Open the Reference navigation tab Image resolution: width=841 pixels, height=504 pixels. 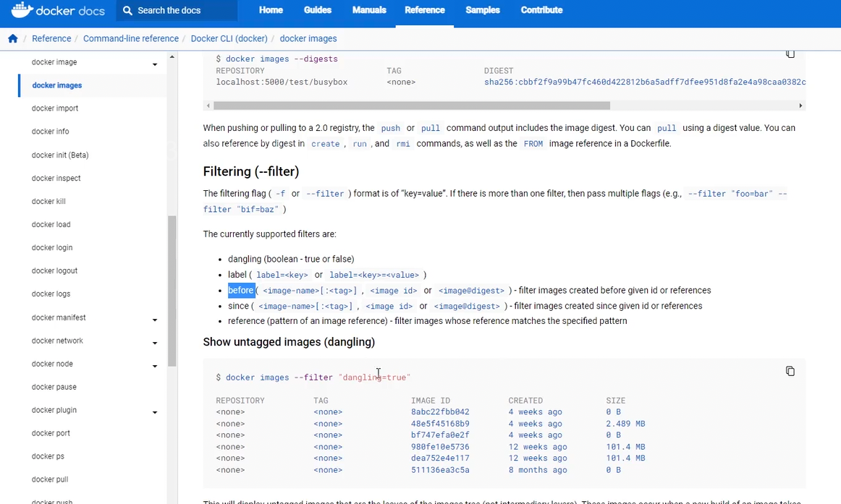coord(425,10)
